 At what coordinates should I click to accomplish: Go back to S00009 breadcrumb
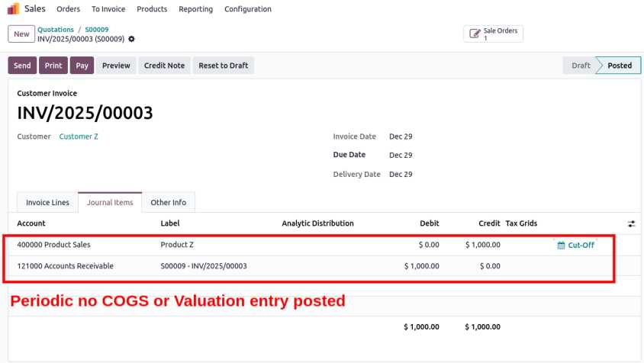[x=96, y=30]
